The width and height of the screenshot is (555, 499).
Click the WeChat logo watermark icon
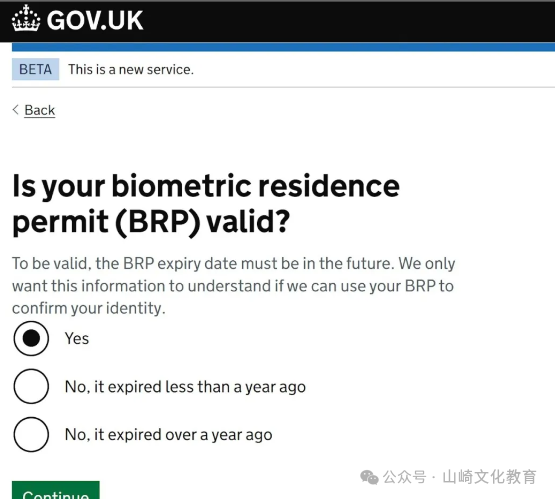pos(369,477)
